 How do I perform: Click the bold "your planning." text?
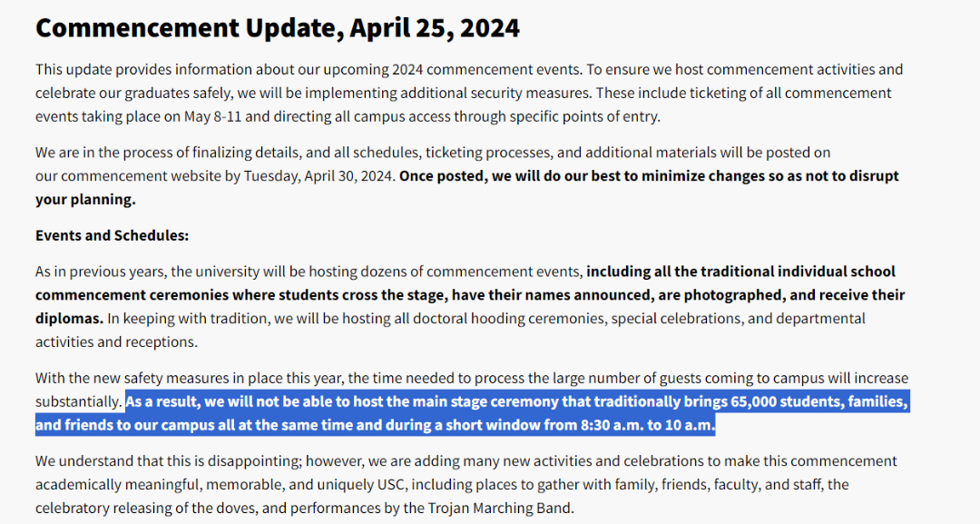click(85, 200)
